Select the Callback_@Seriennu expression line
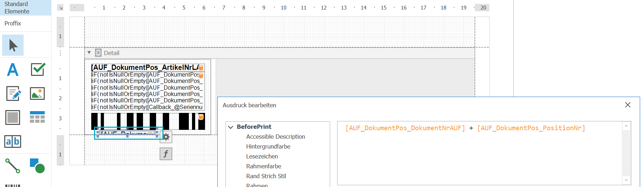Image resolution: width=644 pixels, height=187 pixels. (148, 107)
